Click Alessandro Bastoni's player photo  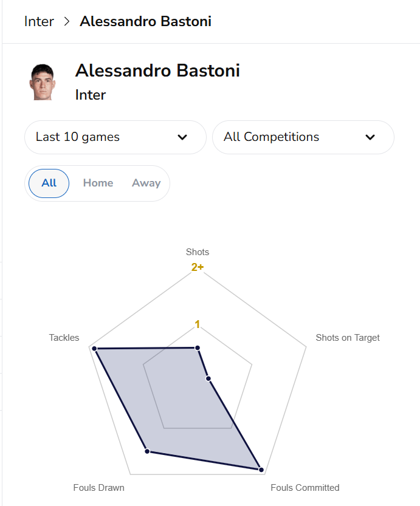click(43, 82)
